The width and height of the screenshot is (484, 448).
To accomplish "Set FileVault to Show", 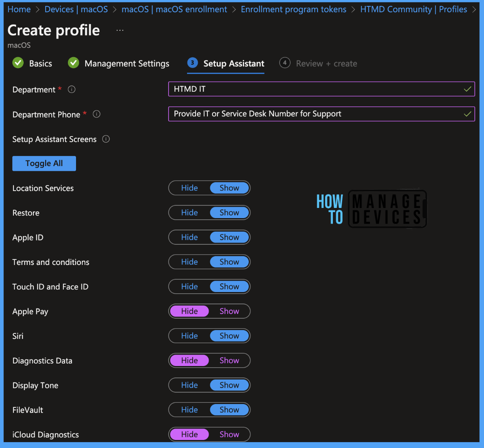I will [x=229, y=410].
